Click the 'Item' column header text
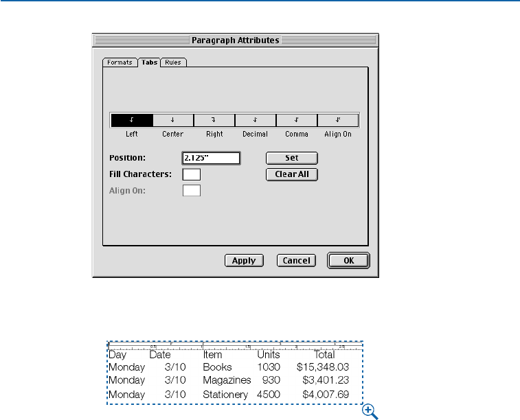 tap(212, 355)
